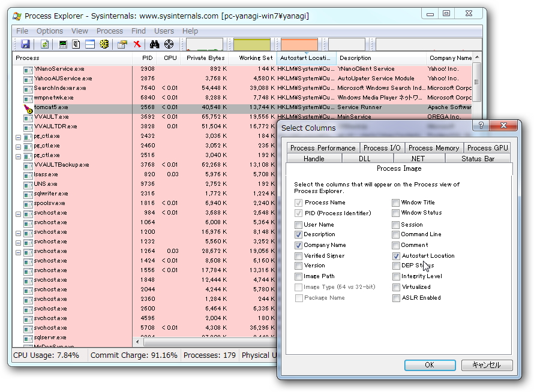The width and height of the screenshot is (534, 392).
Task: Open Find Handle or DLL binoculars icon
Action: 155,44
